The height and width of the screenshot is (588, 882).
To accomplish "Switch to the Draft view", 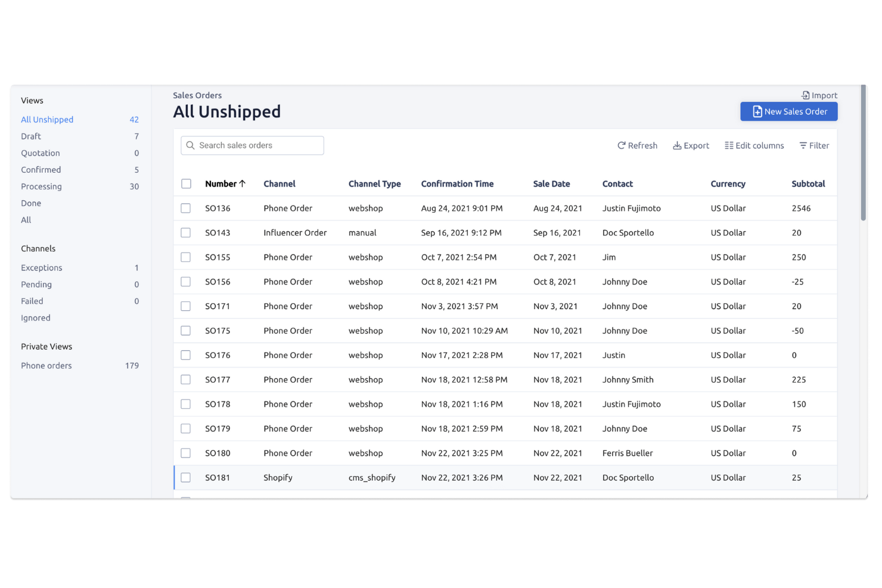I will (x=30, y=136).
